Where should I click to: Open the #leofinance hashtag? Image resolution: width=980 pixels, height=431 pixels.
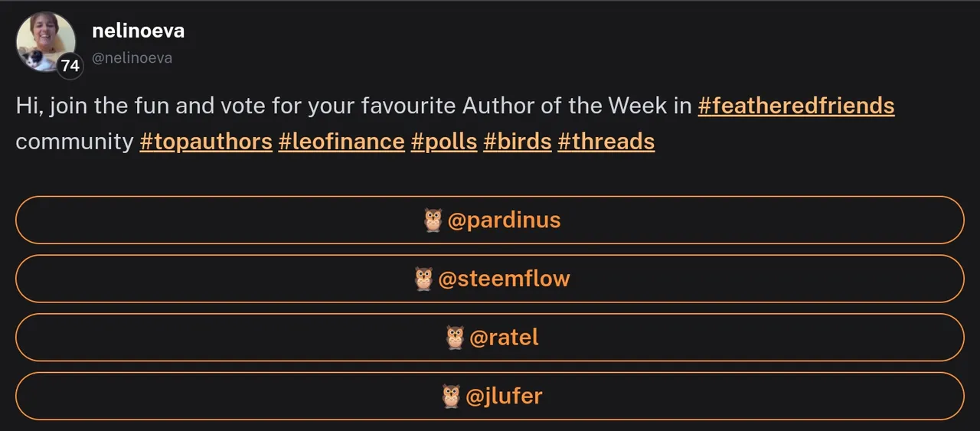(341, 142)
